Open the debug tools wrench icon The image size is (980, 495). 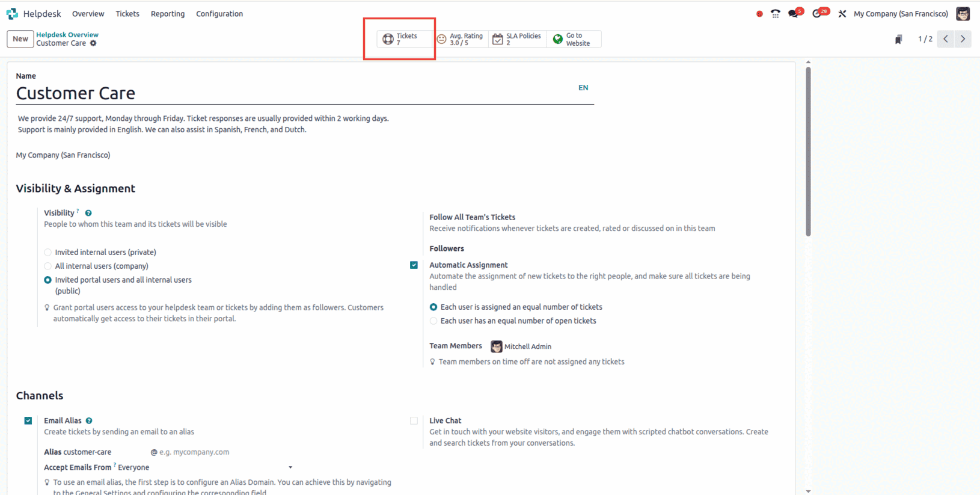842,14
